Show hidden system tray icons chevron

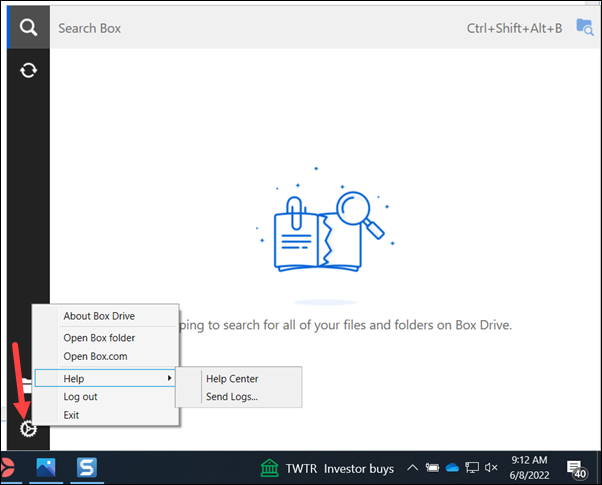point(412,468)
